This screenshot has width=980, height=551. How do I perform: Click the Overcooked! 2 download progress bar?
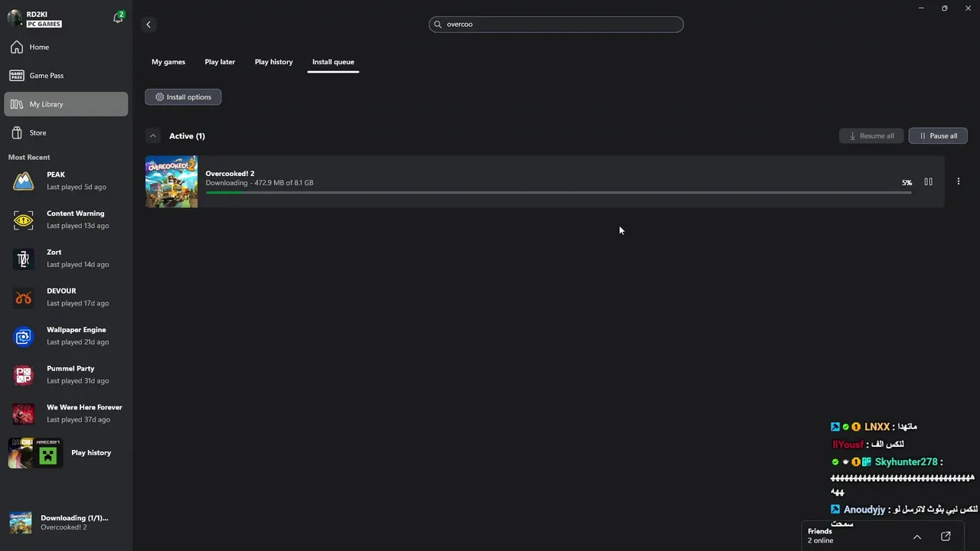click(558, 193)
